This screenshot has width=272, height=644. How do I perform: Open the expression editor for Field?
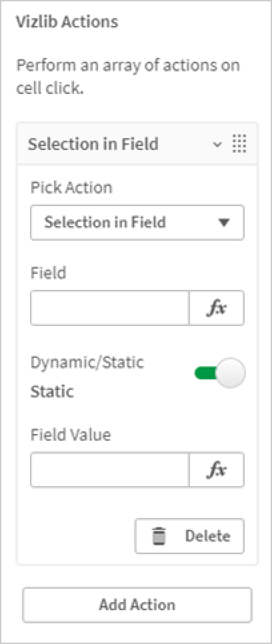pos(217,308)
